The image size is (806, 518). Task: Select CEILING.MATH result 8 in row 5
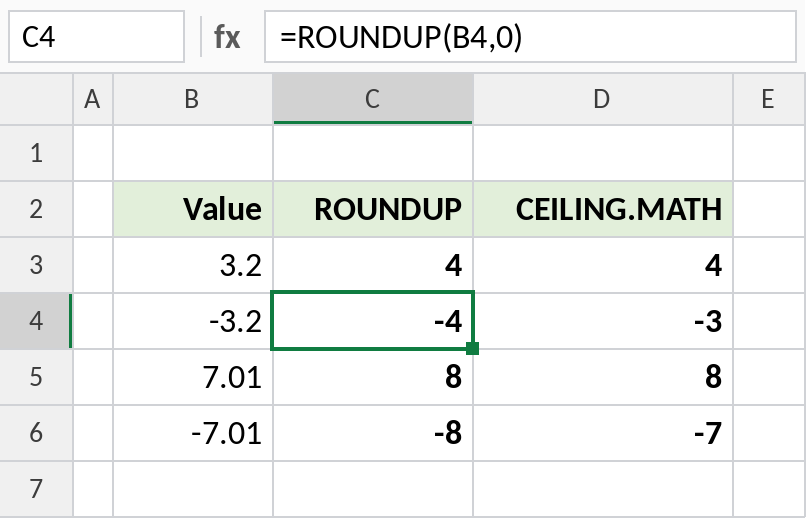click(602, 377)
